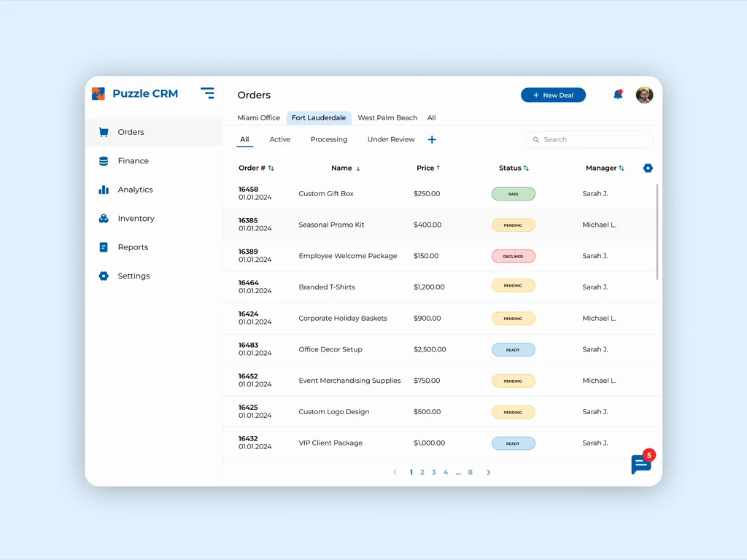The height and width of the screenshot is (560, 747).
Task: Open the chat bubble with 5 badge
Action: pyautogui.click(x=643, y=462)
